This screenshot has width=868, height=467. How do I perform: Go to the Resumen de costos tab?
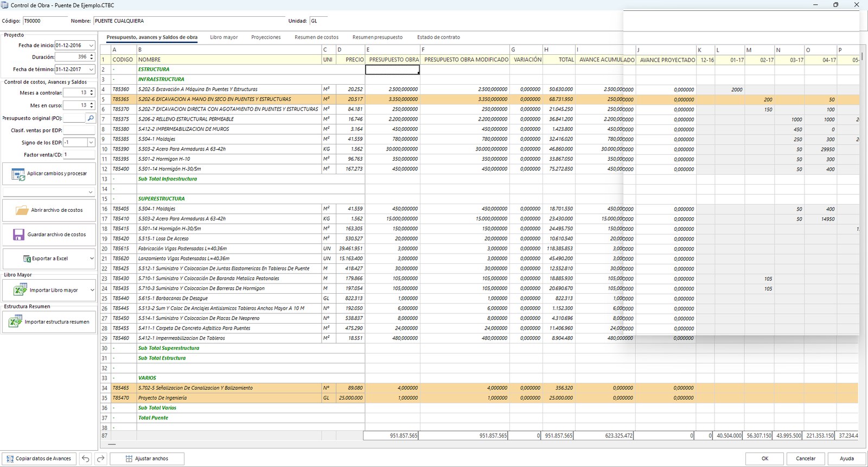coord(316,37)
